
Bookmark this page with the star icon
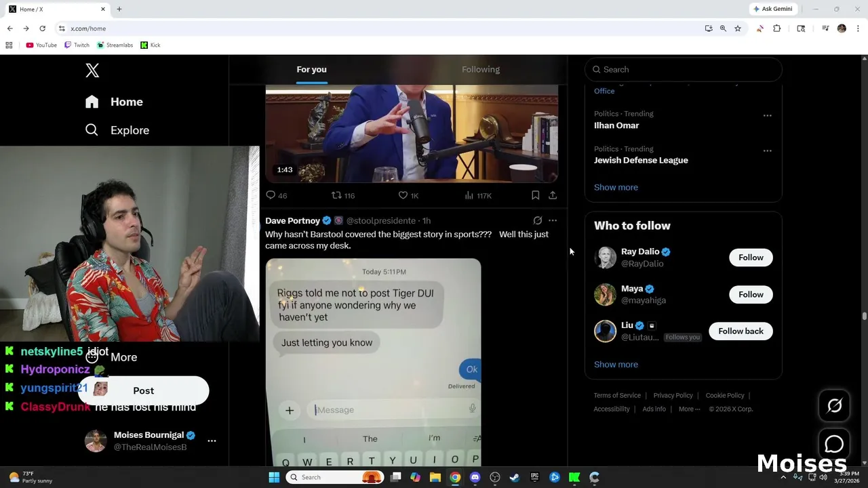click(738, 28)
